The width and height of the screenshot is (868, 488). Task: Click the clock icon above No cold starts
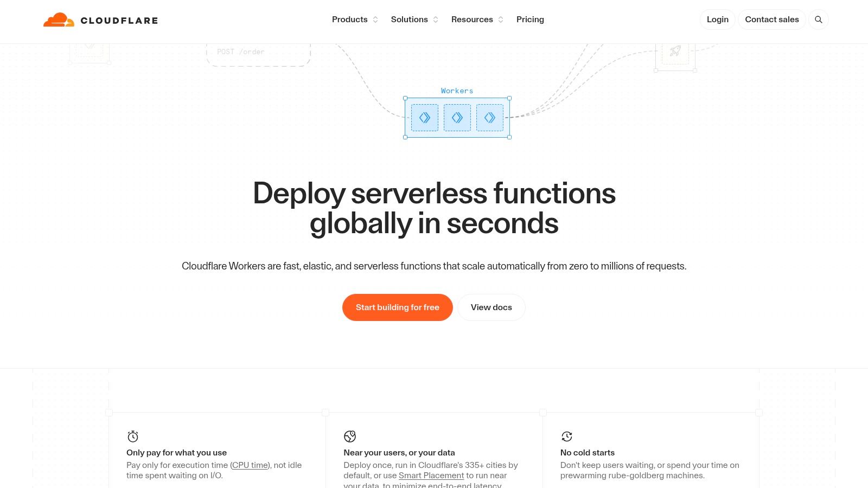(567, 436)
